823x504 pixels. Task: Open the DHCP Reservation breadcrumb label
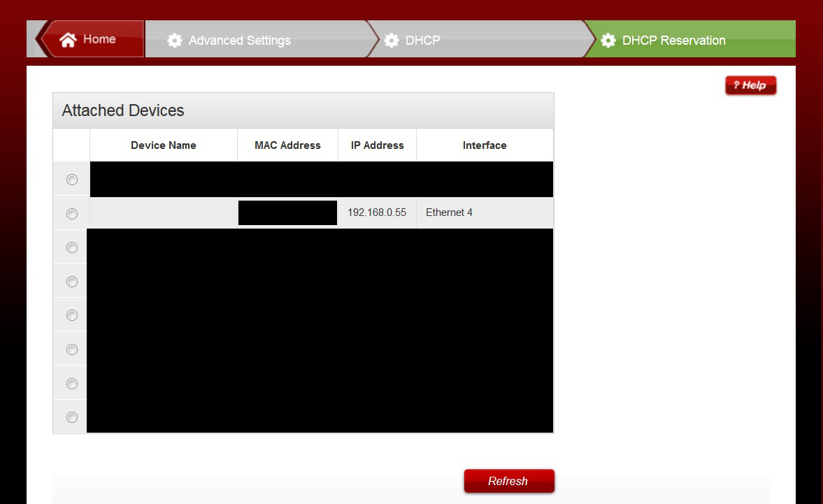click(673, 41)
